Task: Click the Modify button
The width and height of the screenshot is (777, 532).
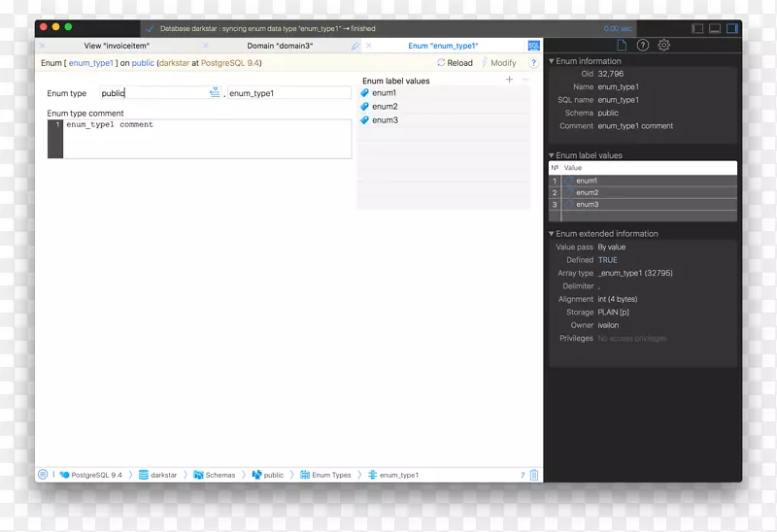Action: point(499,63)
